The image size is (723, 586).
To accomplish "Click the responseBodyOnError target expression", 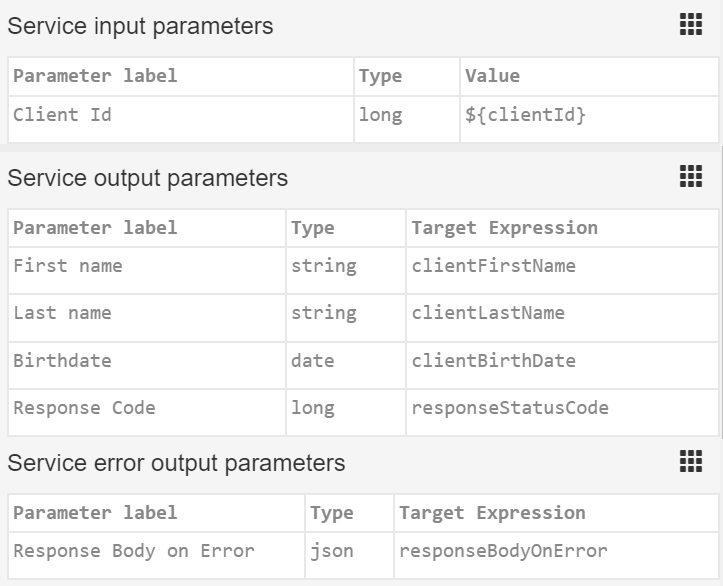I will [x=503, y=551].
